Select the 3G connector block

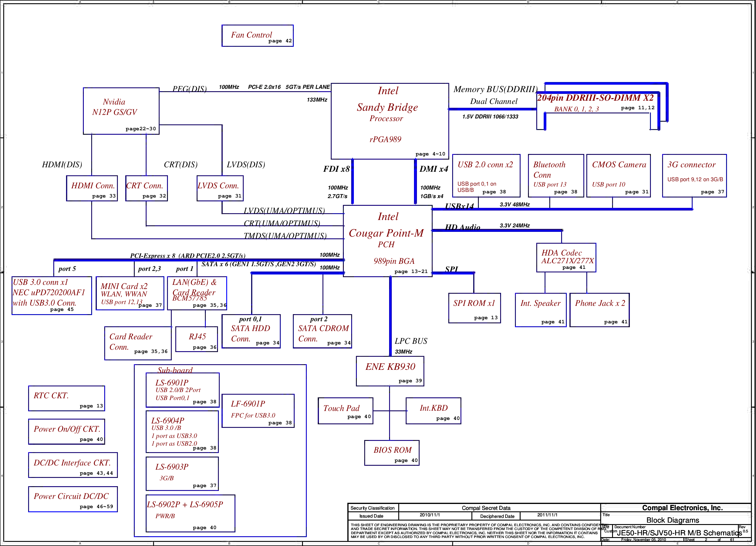694,176
